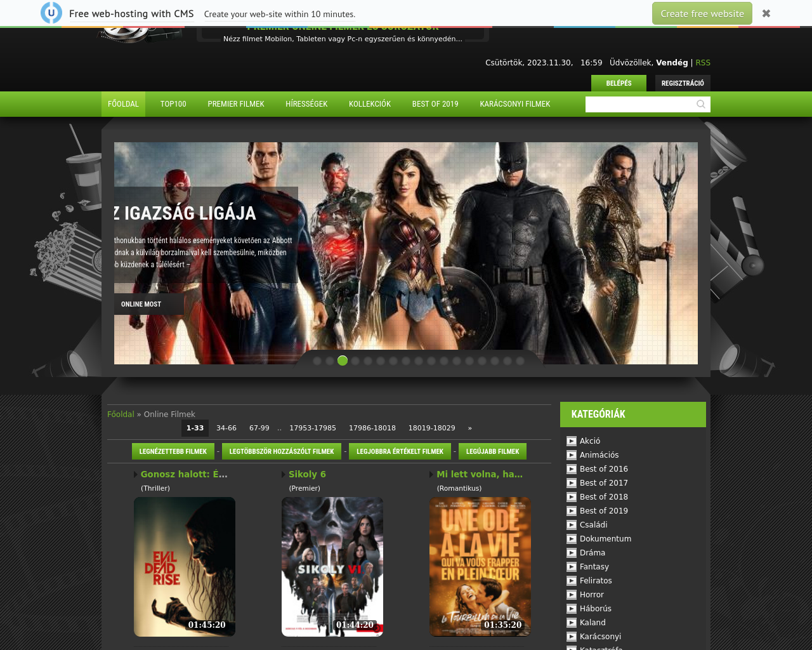Open the Főoldal menu item
The image size is (812, 650).
pos(123,104)
